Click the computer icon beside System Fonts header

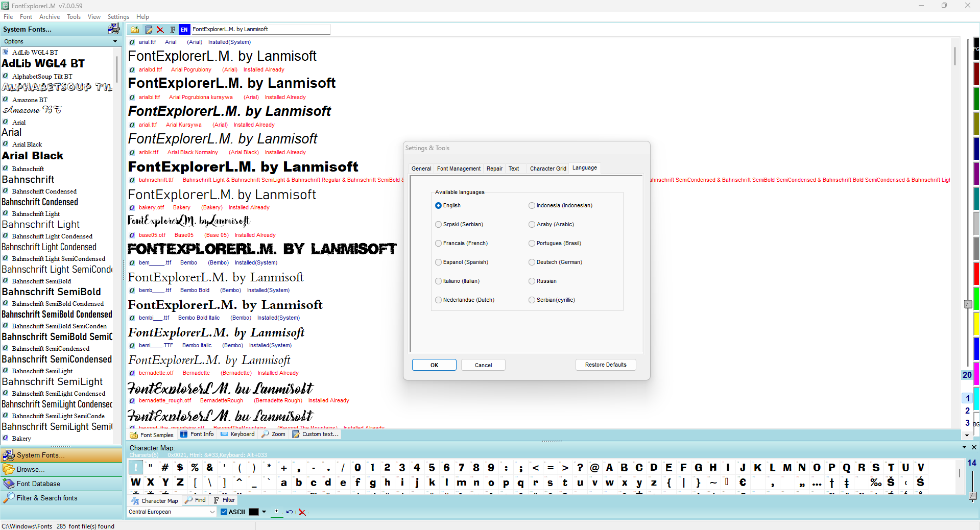click(x=113, y=29)
